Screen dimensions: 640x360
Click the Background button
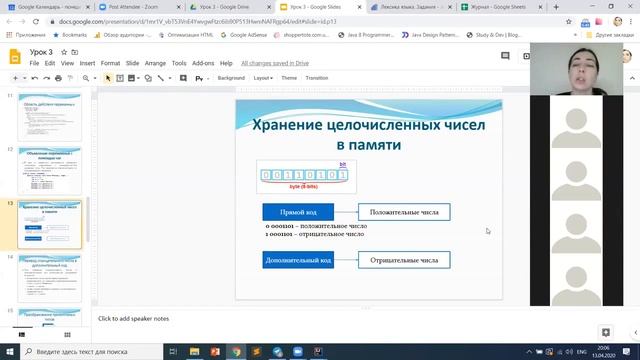click(231, 78)
